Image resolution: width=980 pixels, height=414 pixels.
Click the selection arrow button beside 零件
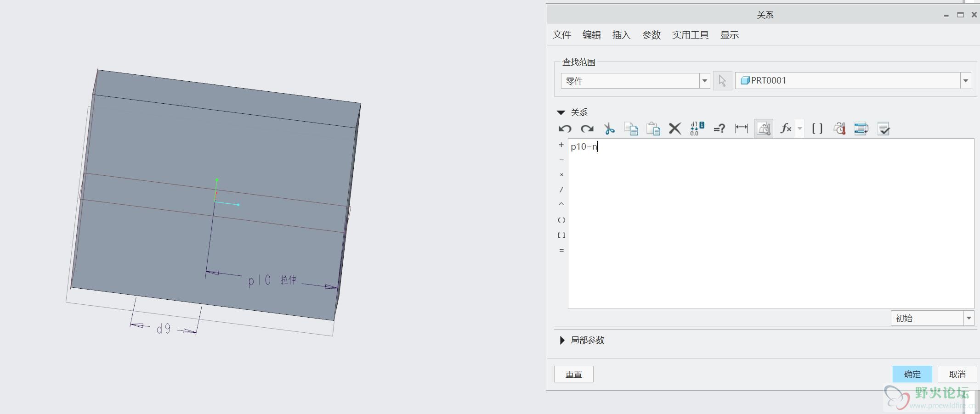[722, 81]
